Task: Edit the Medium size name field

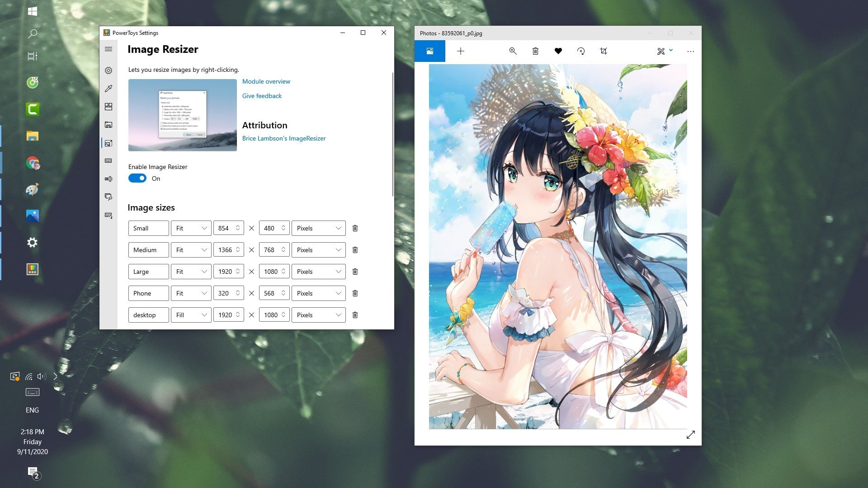Action: click(x=148, y=249)
